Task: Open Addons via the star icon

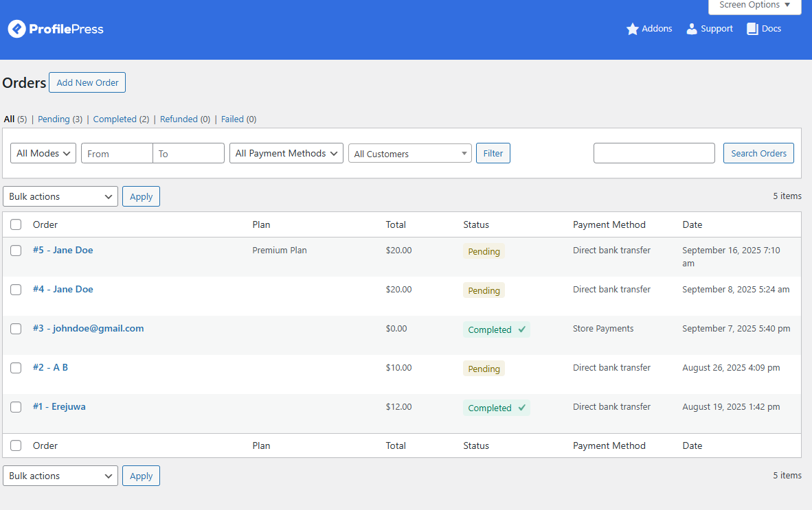Action: (x=632, y=29)
